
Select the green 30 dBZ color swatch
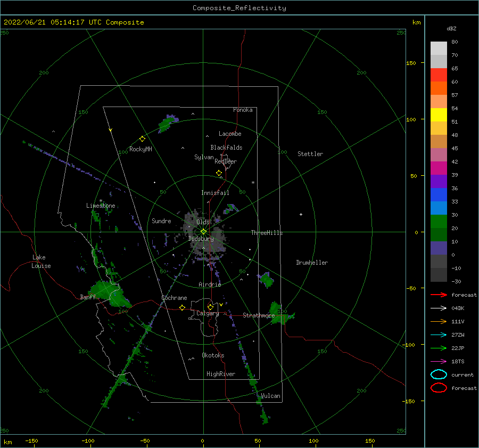[x=439, y=222]
